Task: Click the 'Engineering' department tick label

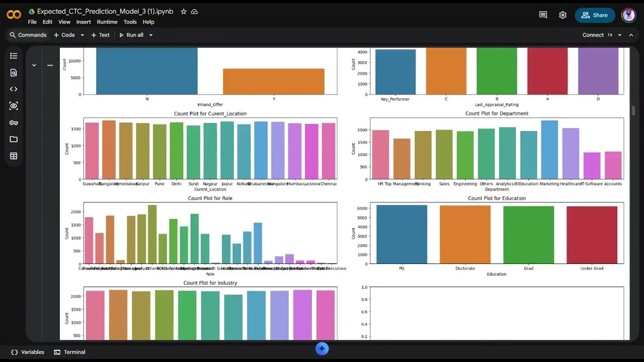Action: point(465,184)
